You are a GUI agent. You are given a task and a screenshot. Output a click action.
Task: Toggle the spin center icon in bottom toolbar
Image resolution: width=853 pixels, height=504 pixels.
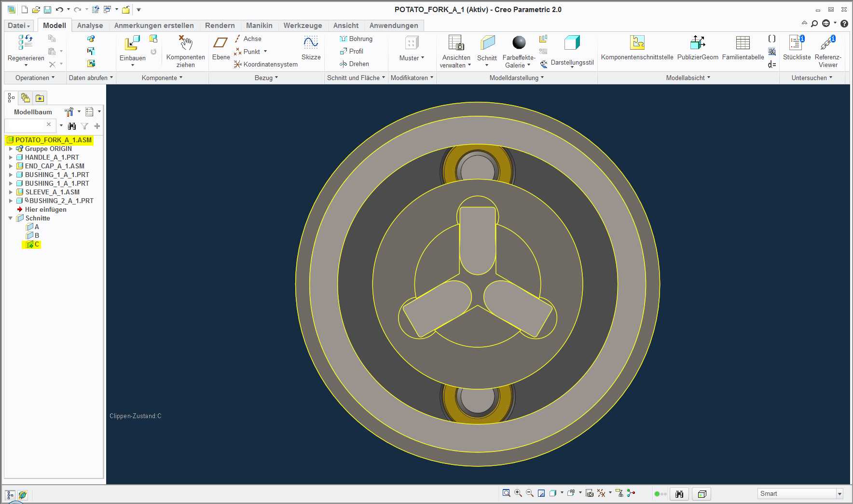631,493
